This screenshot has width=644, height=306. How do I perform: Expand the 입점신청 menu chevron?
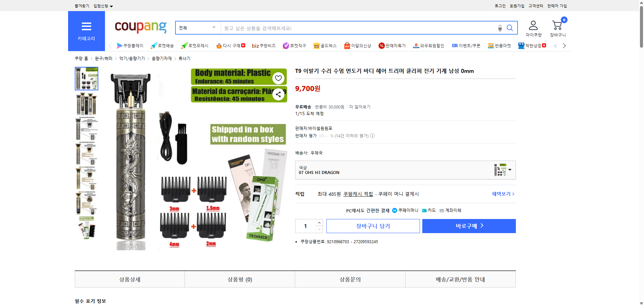pyautogui.click(x=112, y=6)
